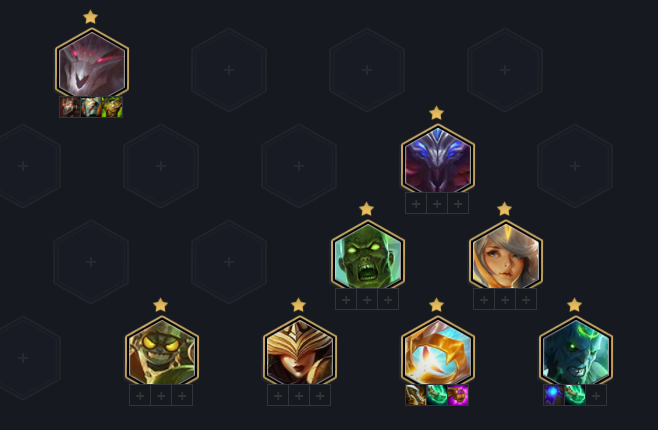Toggle the star above the white-haired champion

click(x=504, y=208)
